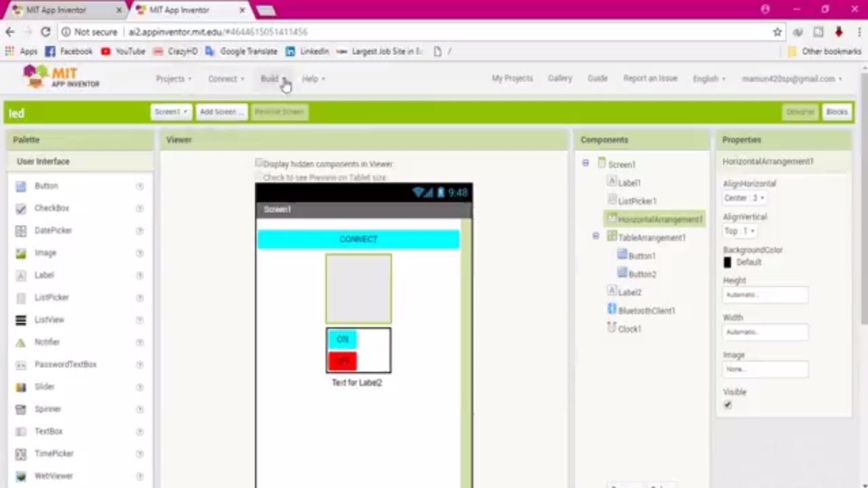Open the Connect menu
The image size is (868, 488).
226,79
